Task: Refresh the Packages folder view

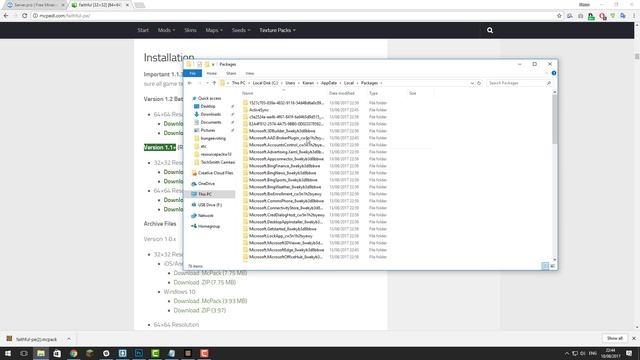Action: [x=479, y=83]
